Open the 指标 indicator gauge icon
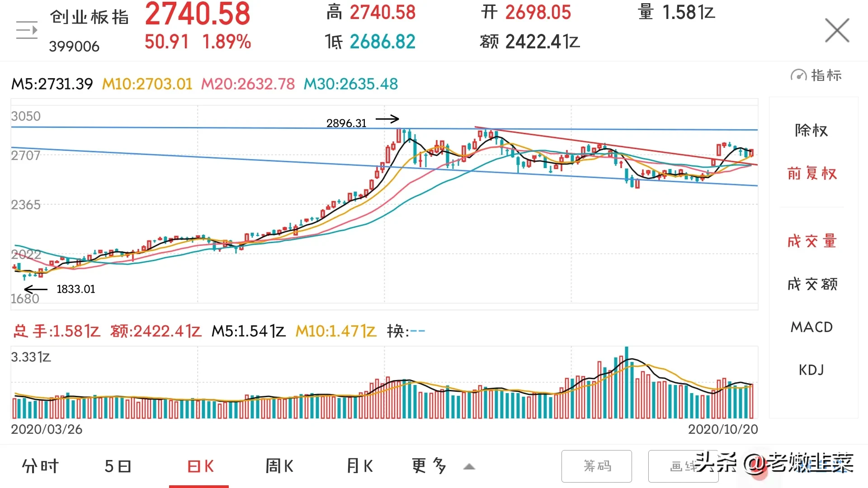 tap(798, 75)
